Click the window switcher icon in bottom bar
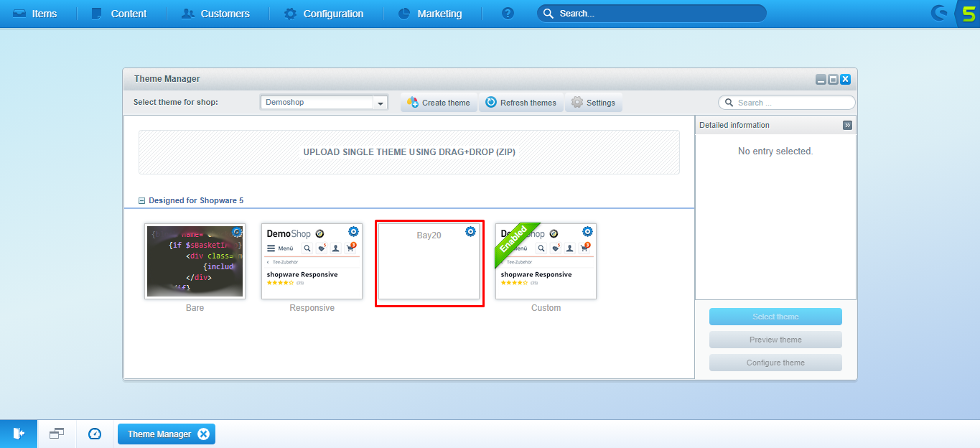The height and width of the screenshot is (448, 980). point(56,433)
